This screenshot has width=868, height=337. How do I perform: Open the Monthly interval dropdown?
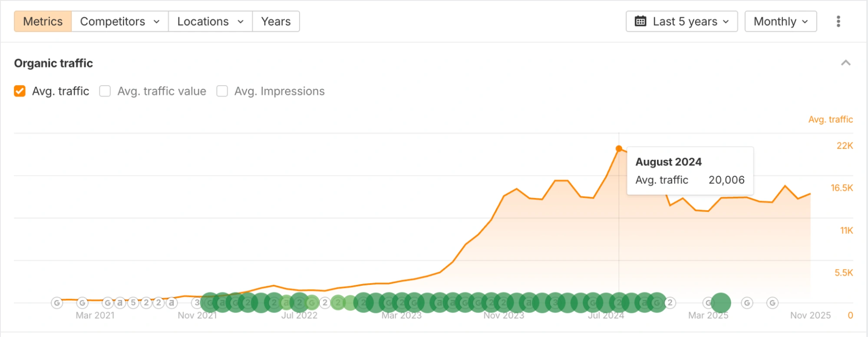780,21
